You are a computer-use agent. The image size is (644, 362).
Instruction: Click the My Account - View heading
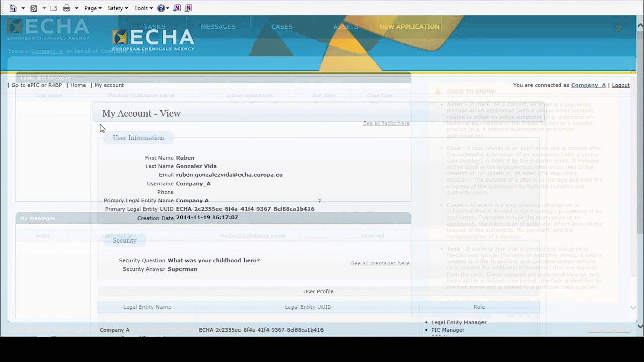pyautogui.click(x=141, y=113)
